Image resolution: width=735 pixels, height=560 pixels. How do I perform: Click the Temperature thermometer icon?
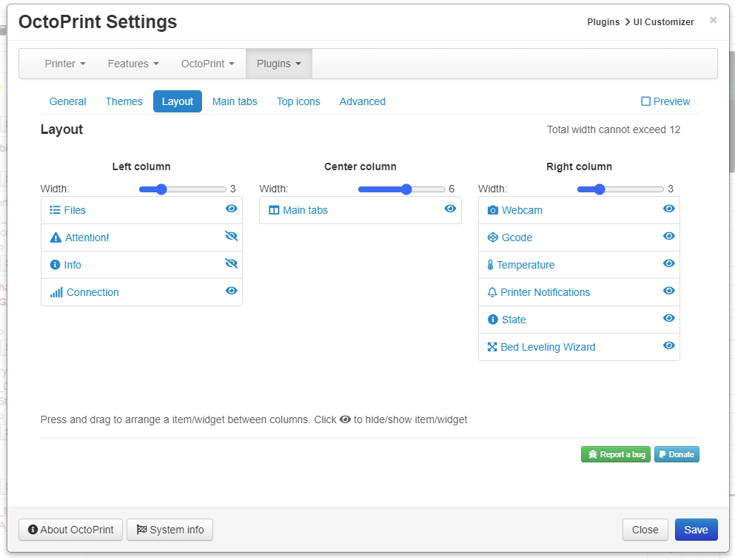coord(490,265)
